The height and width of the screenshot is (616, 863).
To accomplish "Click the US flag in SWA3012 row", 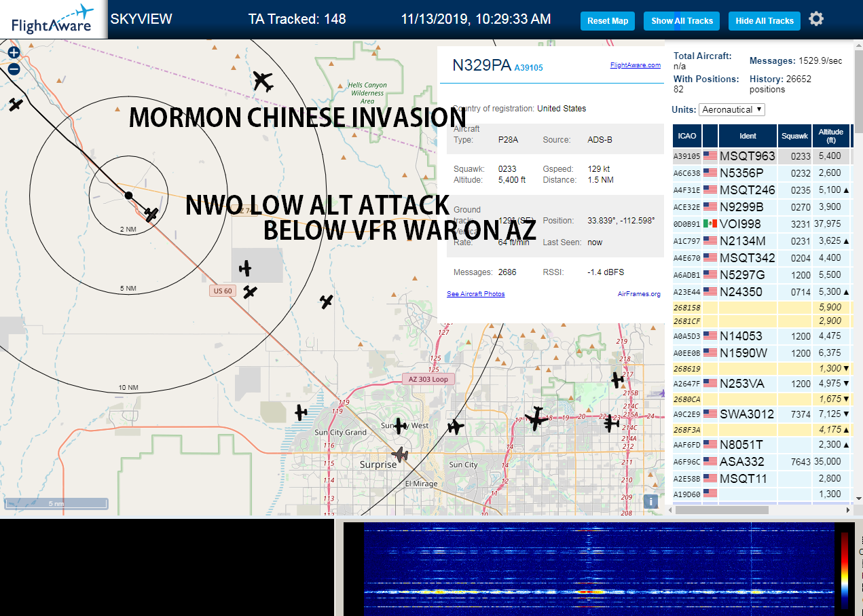I will [710, 414].
